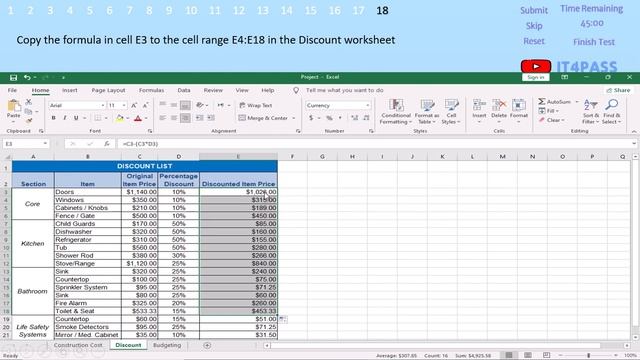Viewport: 640px width, 360px height.
Task: Click the Sign in button
Action: (536, 77)
